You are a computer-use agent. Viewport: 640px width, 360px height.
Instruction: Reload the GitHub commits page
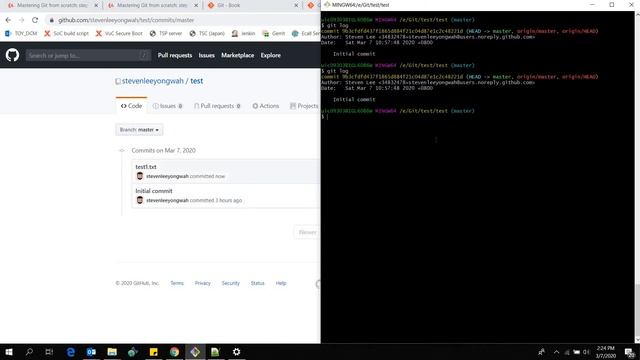coord(35,20)
